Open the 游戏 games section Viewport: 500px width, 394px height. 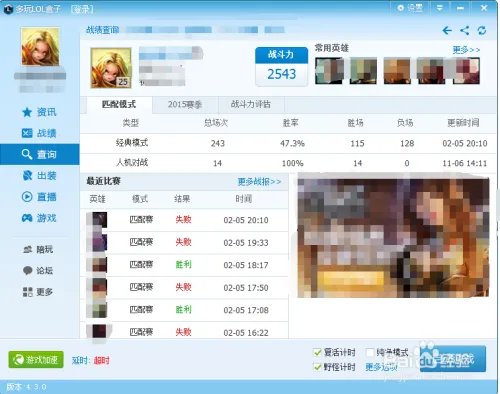tap(39, 218)
